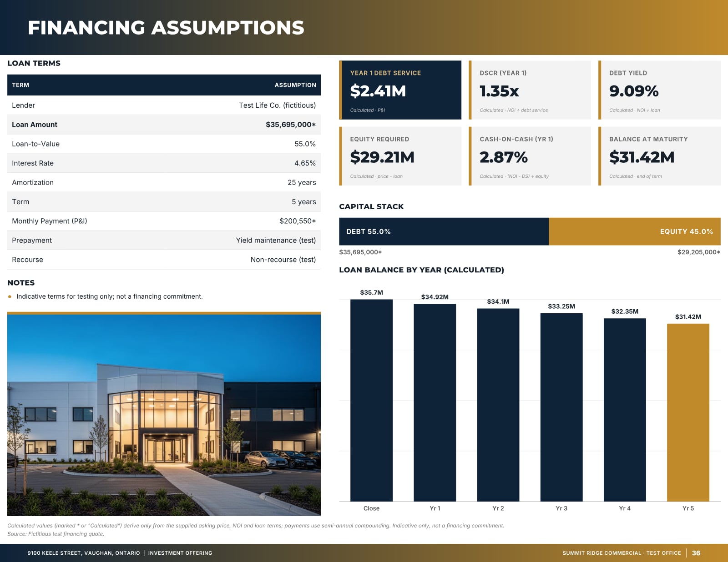The width and height of the screenshot is (728, 562).
Task: Click the Close bar in loan balance chart
Action: click(371, 400)
